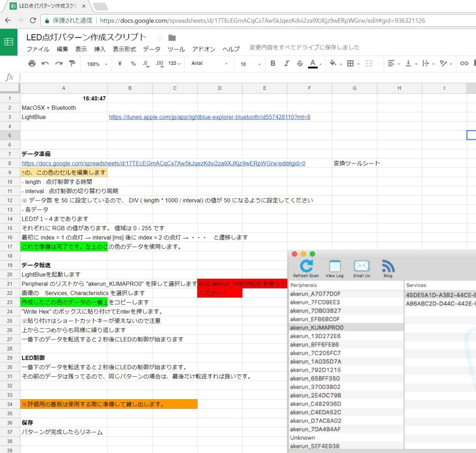
Task: Star the spreadsheet document
Action: [x=160, y=38]
